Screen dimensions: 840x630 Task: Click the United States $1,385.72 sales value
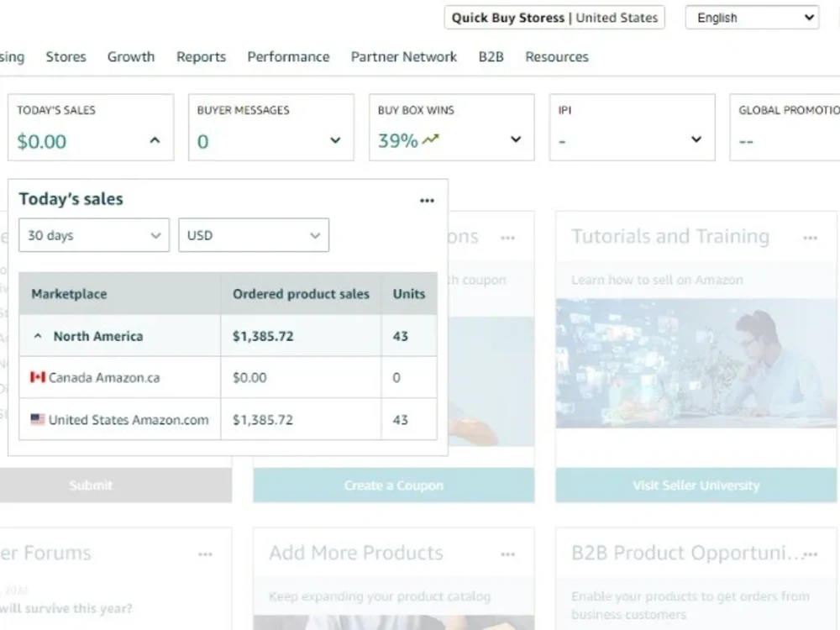[263, 419]
